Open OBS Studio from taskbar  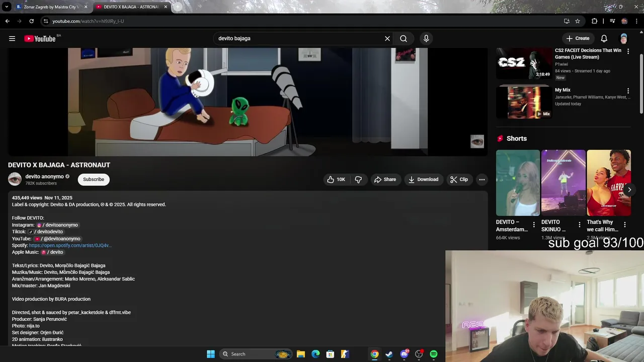pyautogui.click(x=419, y=354)
